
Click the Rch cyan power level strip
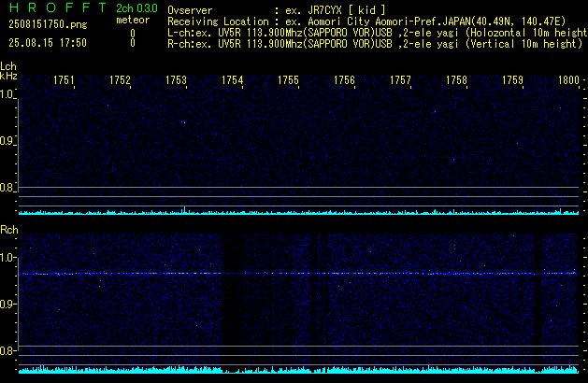298,370
